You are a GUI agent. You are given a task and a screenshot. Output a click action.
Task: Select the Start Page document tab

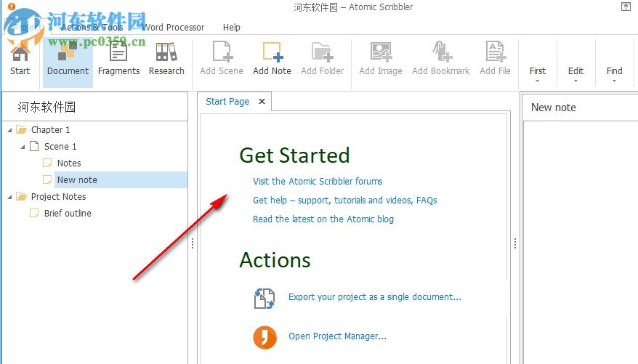pyautogui.click(x=227, y=101)
